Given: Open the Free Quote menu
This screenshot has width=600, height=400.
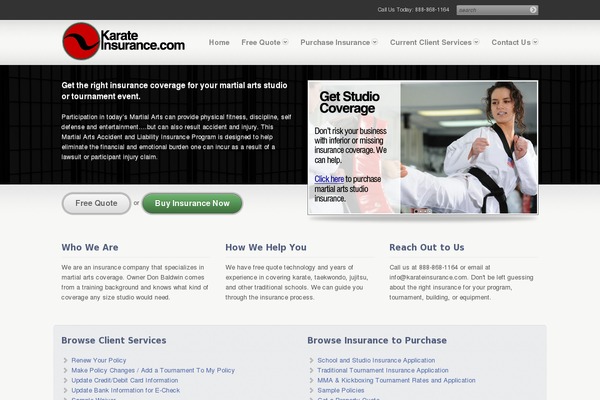Looking at the screenshot, I should tap(261, 42).
